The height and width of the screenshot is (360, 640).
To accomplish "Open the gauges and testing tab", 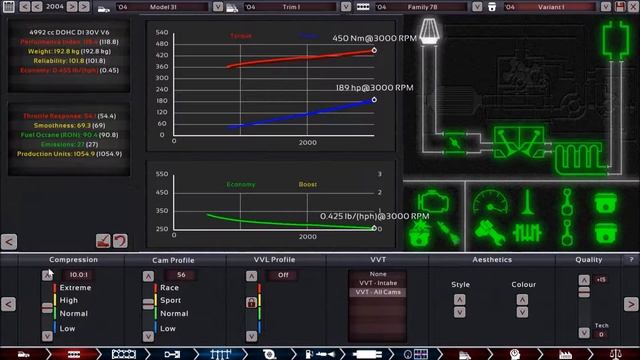I will tap(416, 354).
